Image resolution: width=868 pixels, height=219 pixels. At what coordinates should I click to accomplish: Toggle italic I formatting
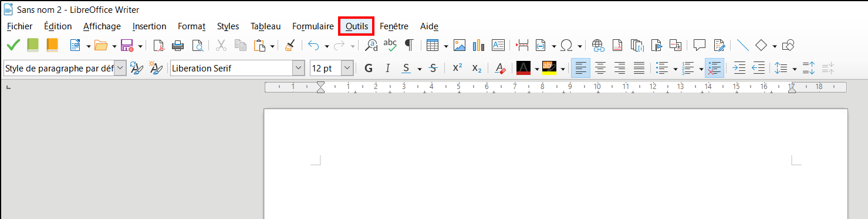(387, 69)
